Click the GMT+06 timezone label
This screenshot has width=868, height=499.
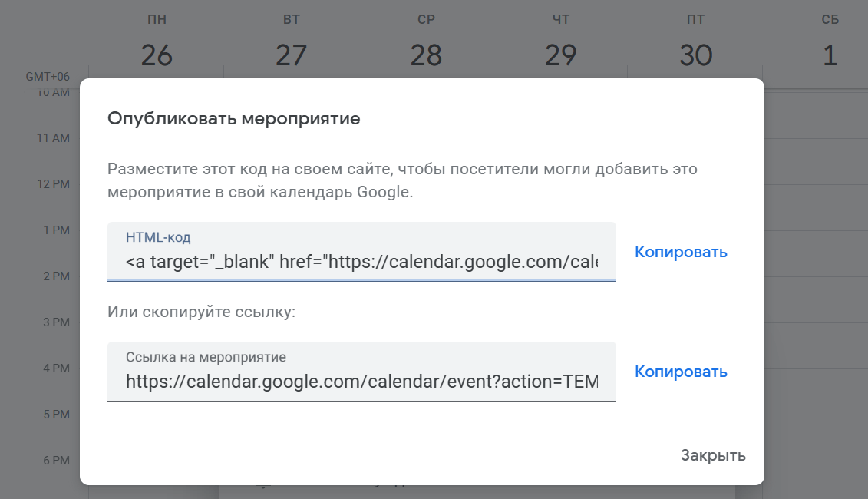click(48, 77)
